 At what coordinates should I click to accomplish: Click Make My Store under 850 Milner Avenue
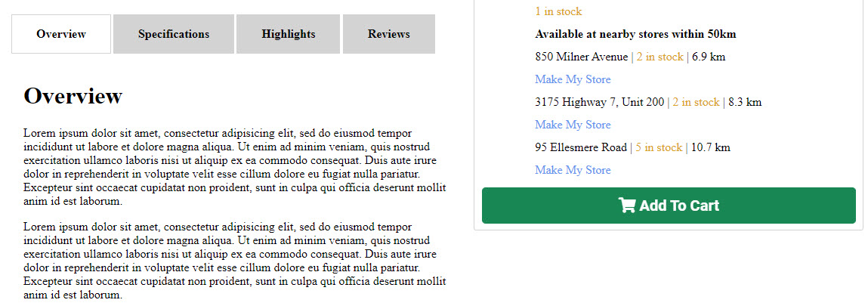[x=573, y=79]
